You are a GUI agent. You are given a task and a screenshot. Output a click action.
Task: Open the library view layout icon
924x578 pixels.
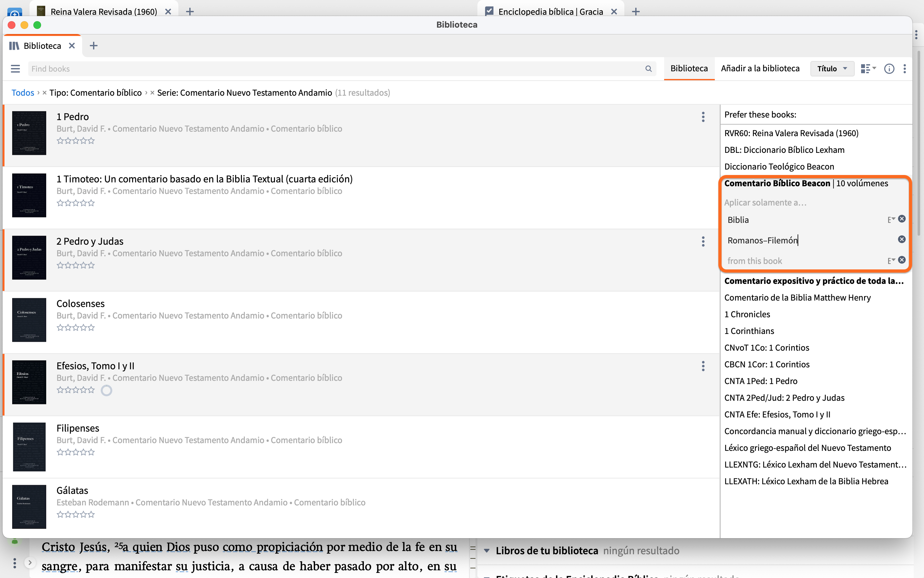coord(868,69)
